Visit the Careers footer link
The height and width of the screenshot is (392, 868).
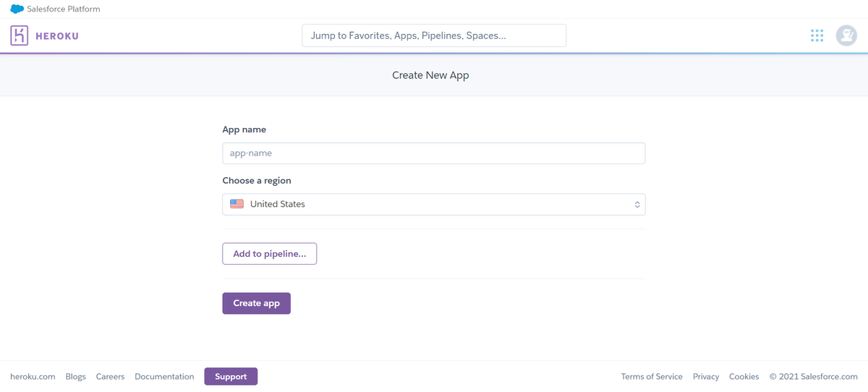[110, 377]
